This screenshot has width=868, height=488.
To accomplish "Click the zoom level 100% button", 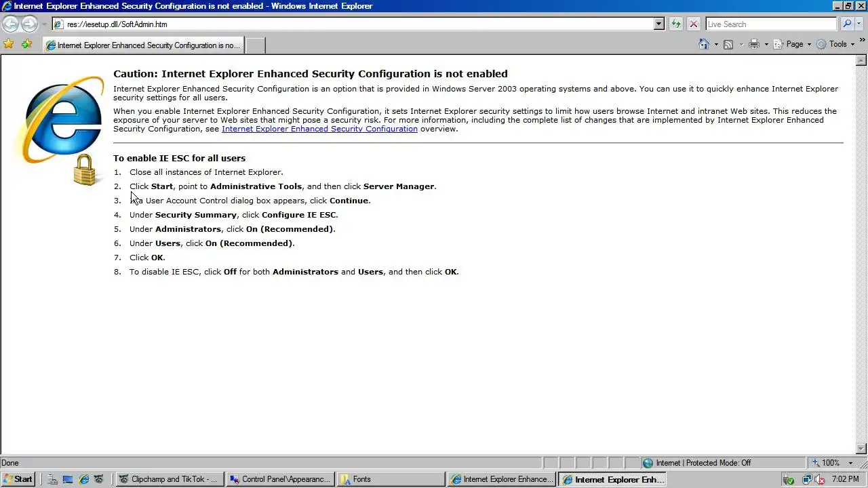I will [825, 463].
